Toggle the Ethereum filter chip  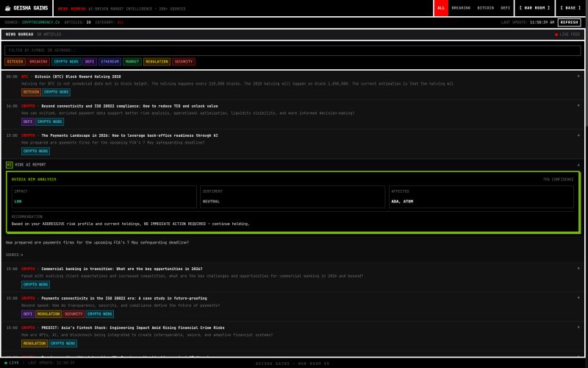(x=110, y=62)
